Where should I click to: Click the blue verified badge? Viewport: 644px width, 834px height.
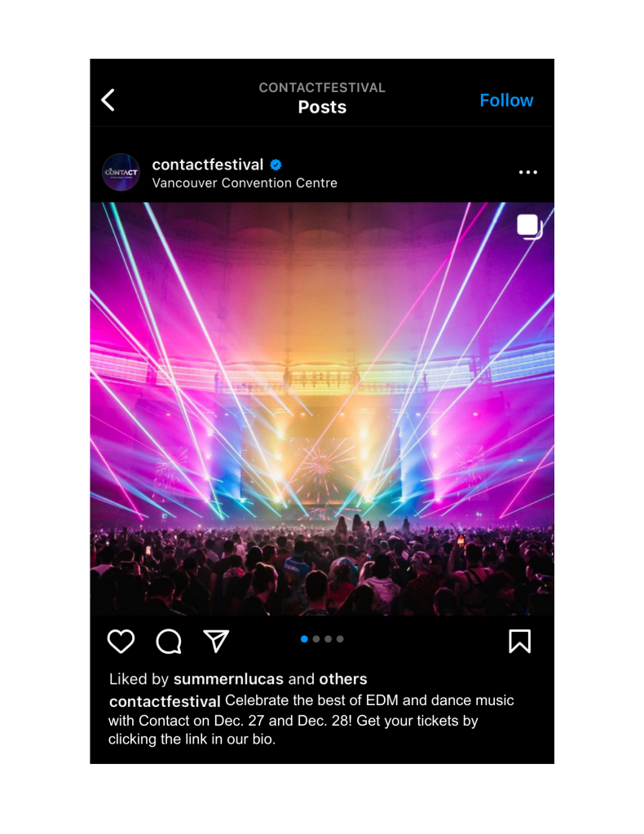[276, 165]
